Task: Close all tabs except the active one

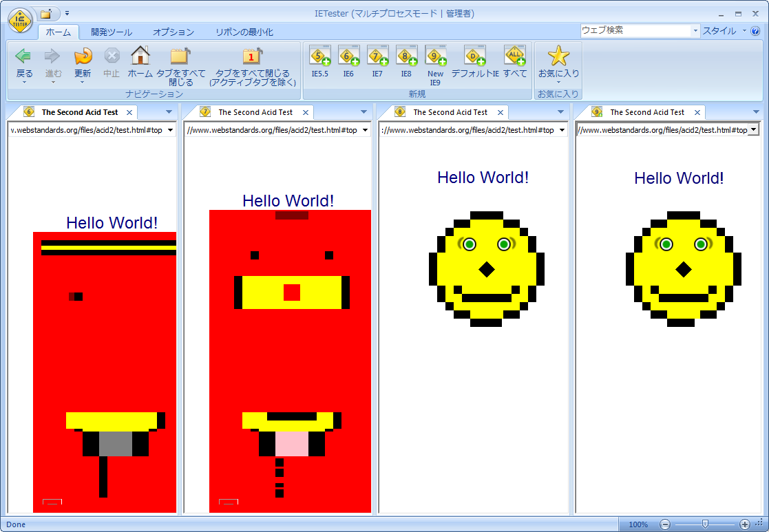Action: 253,67
